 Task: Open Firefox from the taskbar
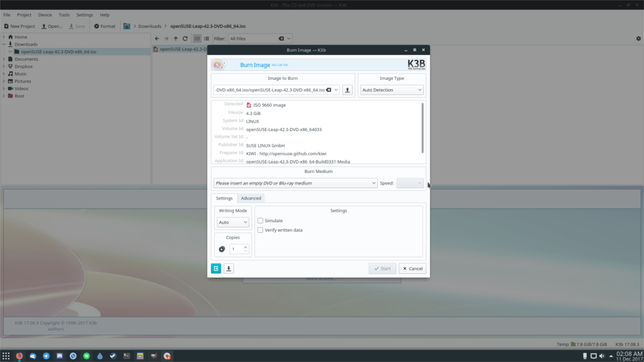(19, 356)
